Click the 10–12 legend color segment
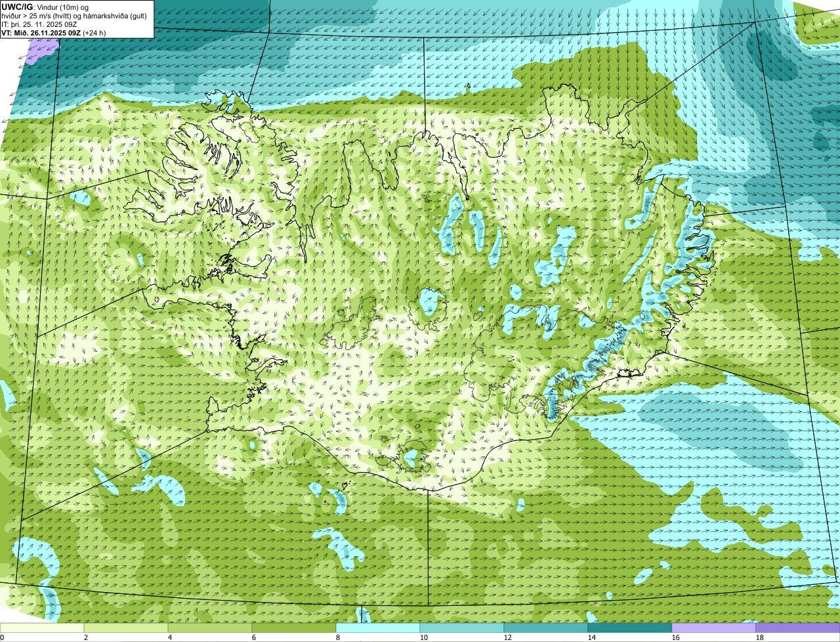The width and height of the screenshot is (840, 642). tap(462, 628)
